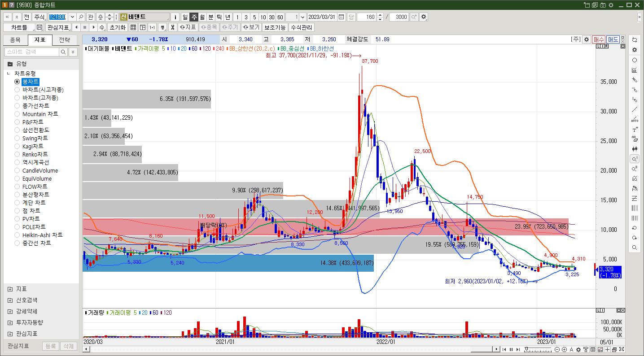
Task: Click the pause playback button at bottom
Action: click(x=511, y=349)
